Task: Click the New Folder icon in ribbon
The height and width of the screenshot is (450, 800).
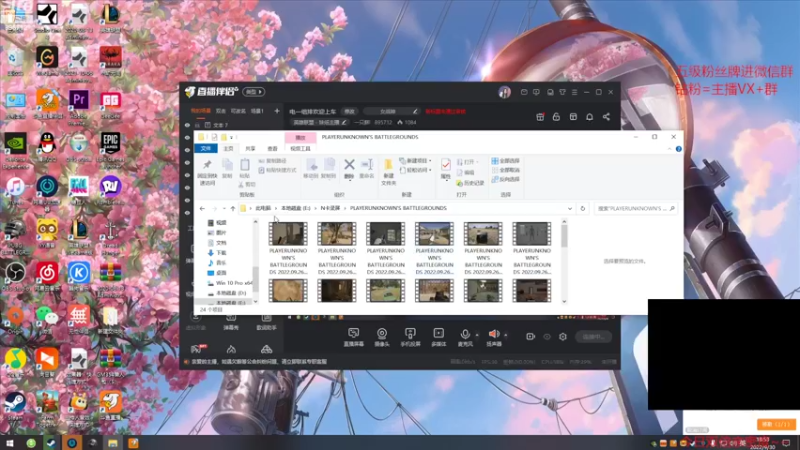Action: point(389,166)
